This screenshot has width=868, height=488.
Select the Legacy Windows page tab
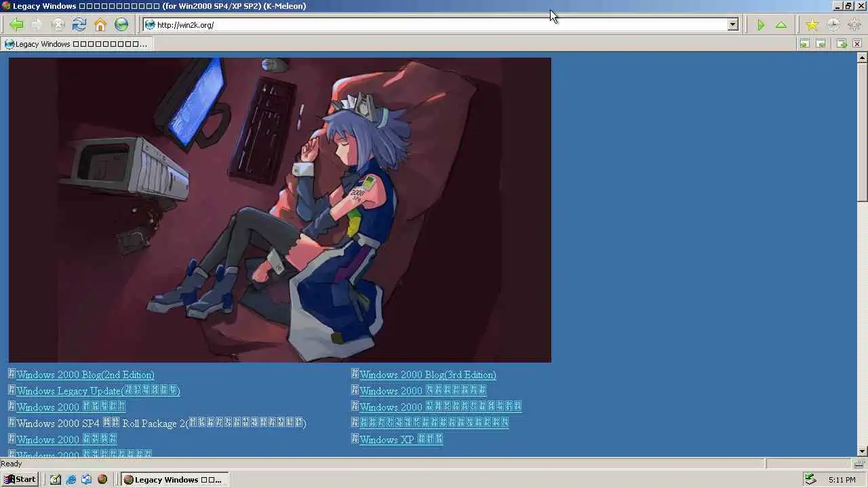[x=76, y=44]
